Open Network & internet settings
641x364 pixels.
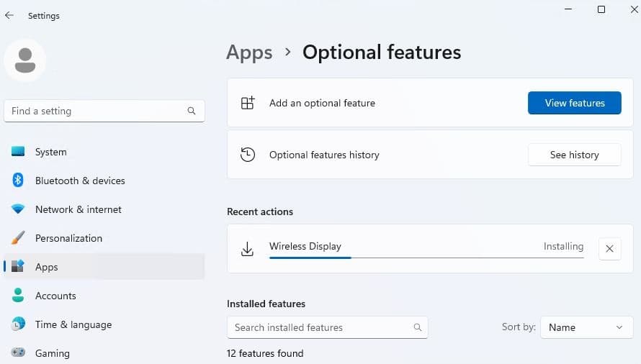pyautogui.click(x=104, y=209)
